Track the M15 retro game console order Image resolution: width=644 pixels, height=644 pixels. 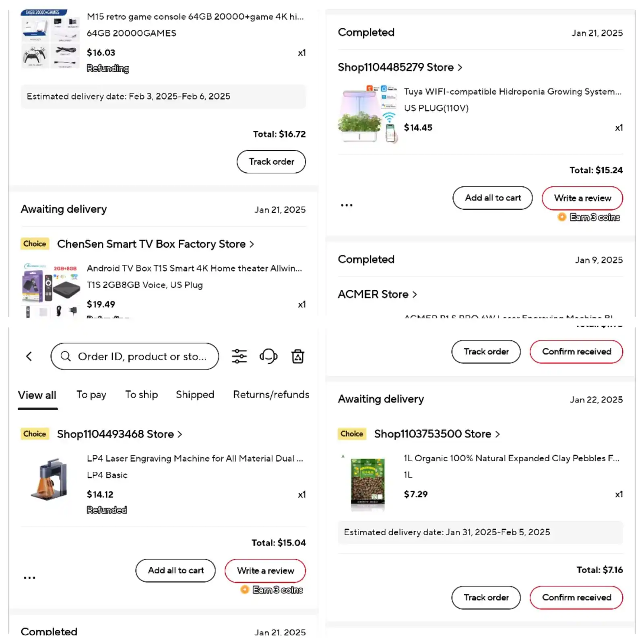271,162
